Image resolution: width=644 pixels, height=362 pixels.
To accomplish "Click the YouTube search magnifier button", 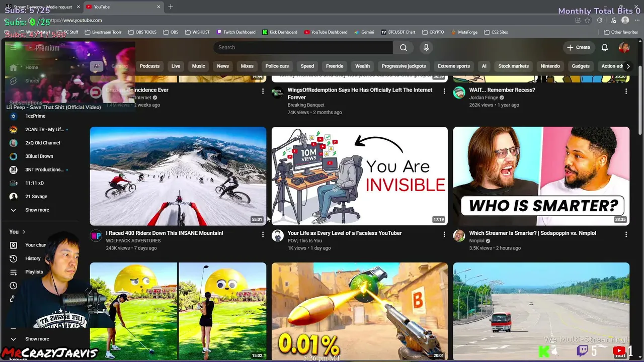I will click(x=404, y=47).
